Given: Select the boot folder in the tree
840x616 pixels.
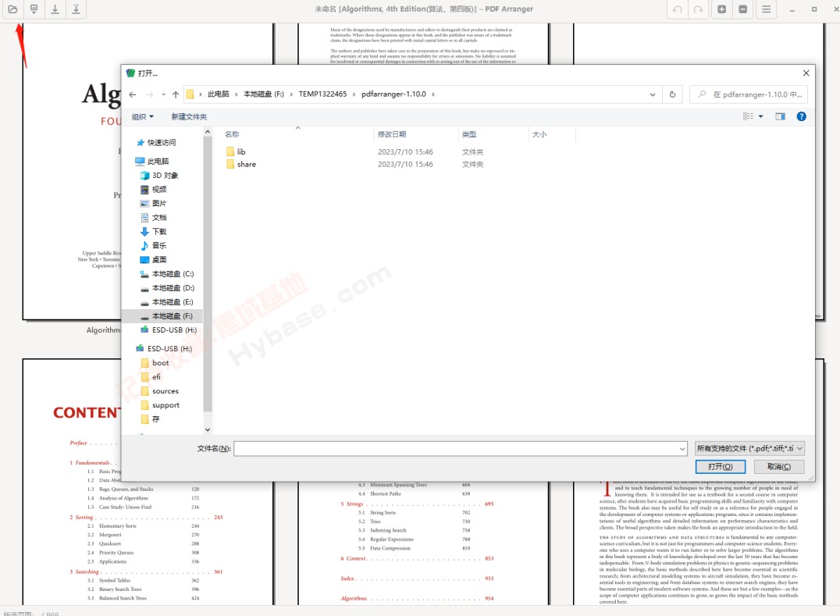Looking at the screenshot, I should (155, 363).
